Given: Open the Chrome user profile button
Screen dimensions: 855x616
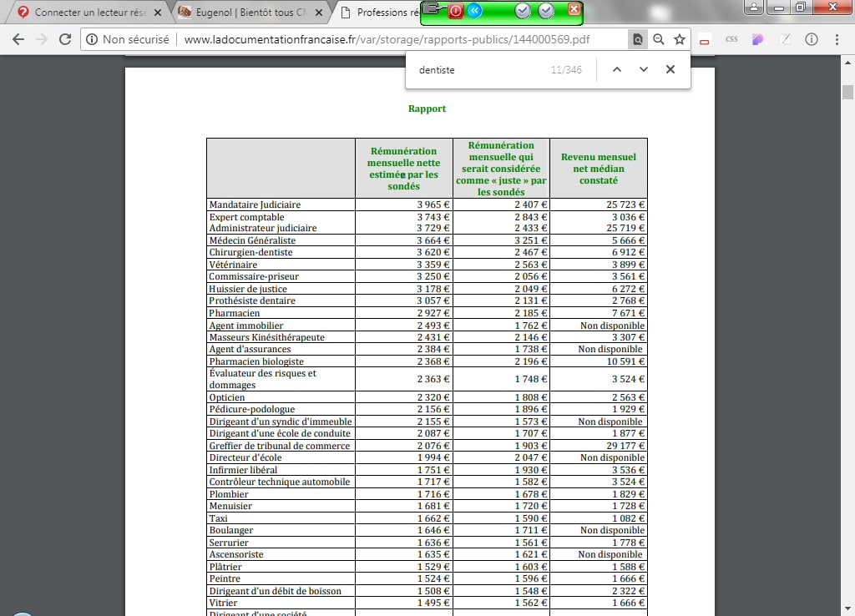Looking at the screenshot, I should [755, 8].
